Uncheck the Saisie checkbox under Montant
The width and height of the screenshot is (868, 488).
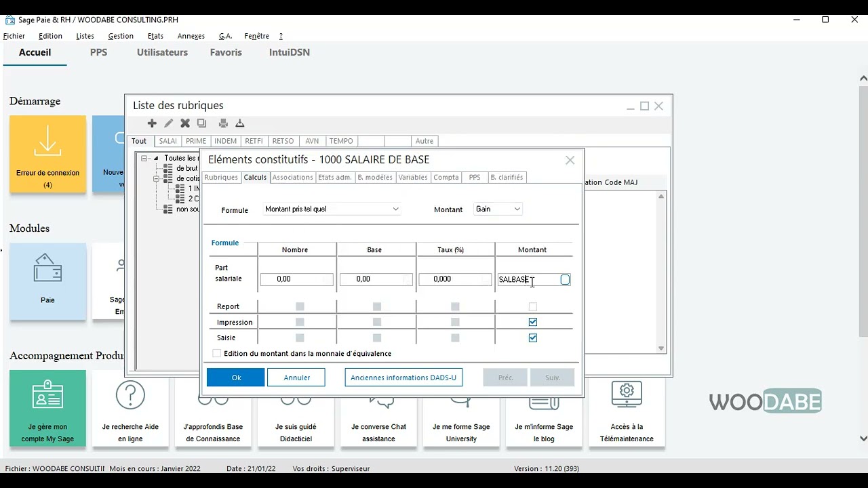533,338
